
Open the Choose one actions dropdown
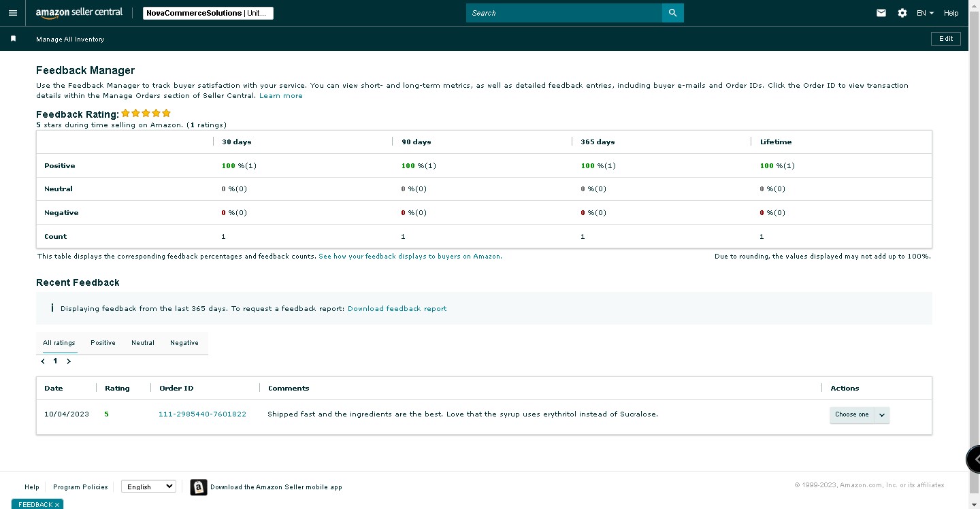tap(860, 415)
